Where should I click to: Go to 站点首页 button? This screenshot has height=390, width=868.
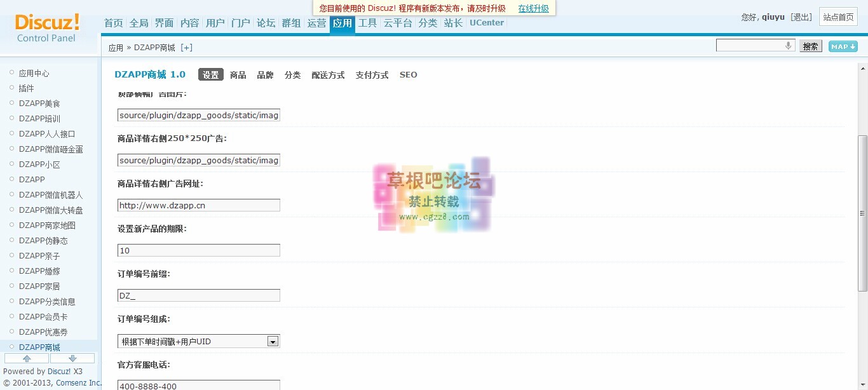(838, 17)
